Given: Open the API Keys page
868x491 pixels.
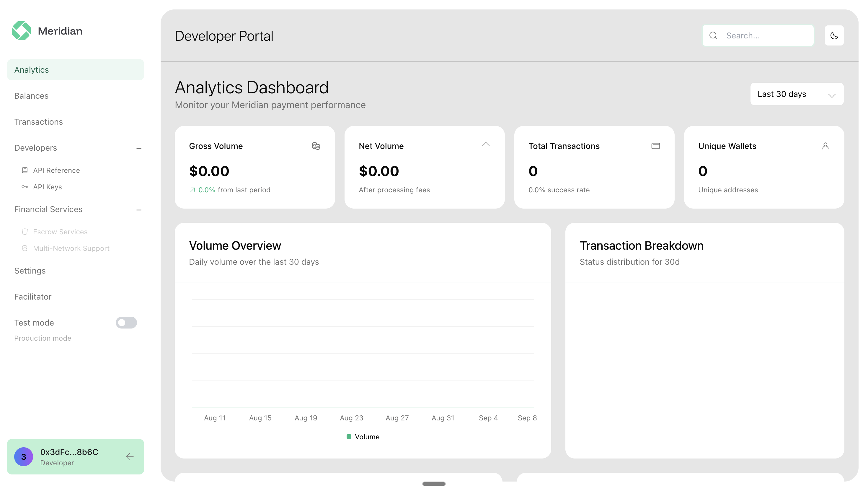Looking at the screenshot, I should (47, 187).
